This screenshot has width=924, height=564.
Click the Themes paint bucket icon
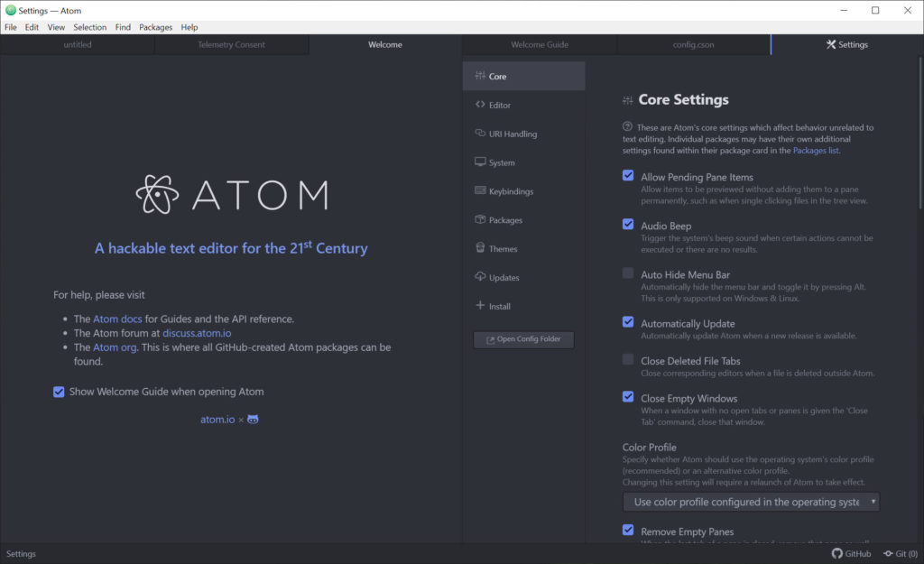point(480,247)
